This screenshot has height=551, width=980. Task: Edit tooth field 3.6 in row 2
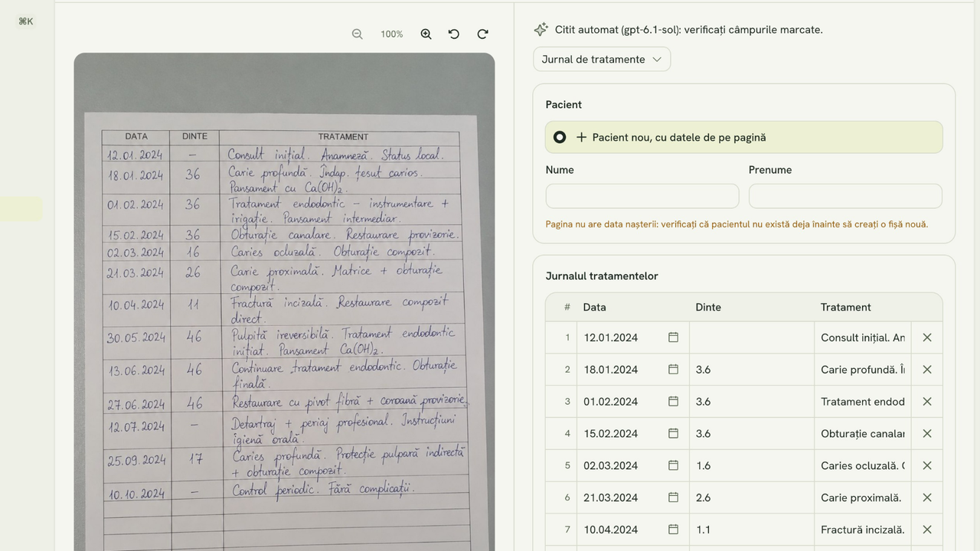coord(752,370)
